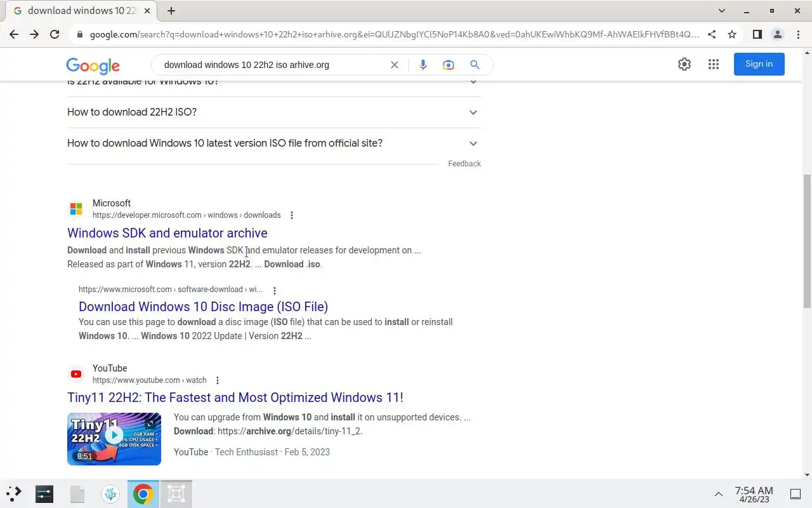Viewport: 812px width, 508px height.
Task: Click the address bar URL
Action: click(393, 35)
